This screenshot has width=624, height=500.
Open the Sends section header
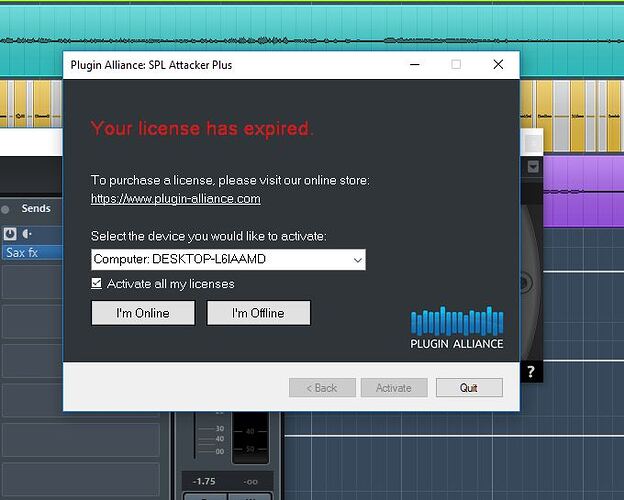pos(36,208)
